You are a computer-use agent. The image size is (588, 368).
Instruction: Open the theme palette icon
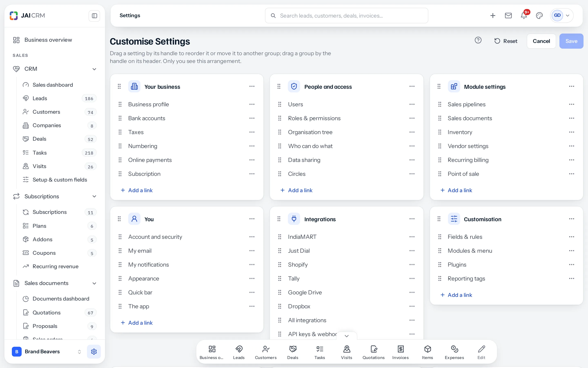pyautogui.click(x=539, y=16)
